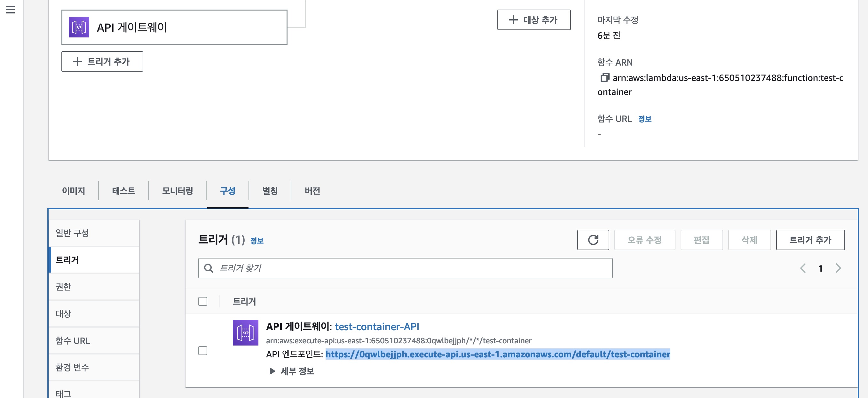
Task: Toggle the select-all checkbox in the trigger table header
Action: click(x=202, y=301)
